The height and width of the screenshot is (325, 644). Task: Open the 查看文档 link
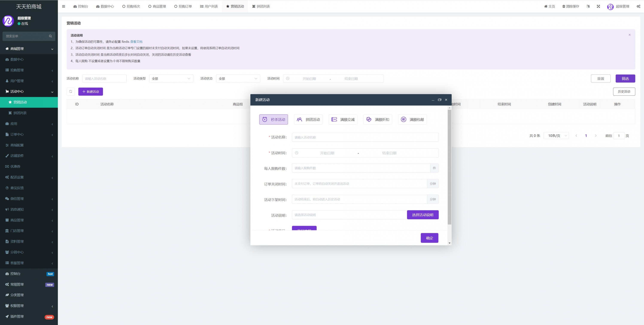click(136, 42)
